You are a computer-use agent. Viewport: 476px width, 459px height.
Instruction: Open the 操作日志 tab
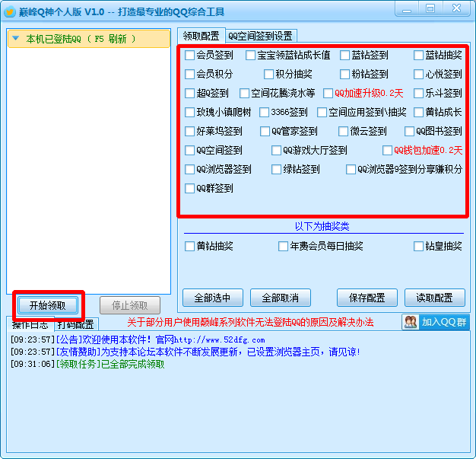(x=30, y=325)
